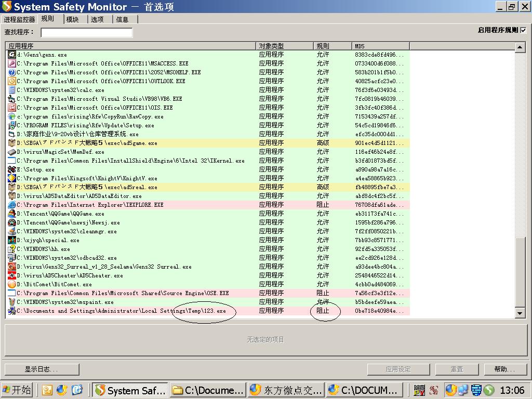Click the Rfw Update Setup.exe icon
This screenshot has height=399, width=532.
tap(12, 125)
